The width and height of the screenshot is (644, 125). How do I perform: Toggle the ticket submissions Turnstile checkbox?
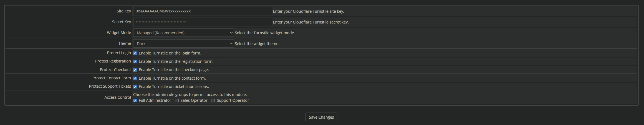tap(135, 87)
